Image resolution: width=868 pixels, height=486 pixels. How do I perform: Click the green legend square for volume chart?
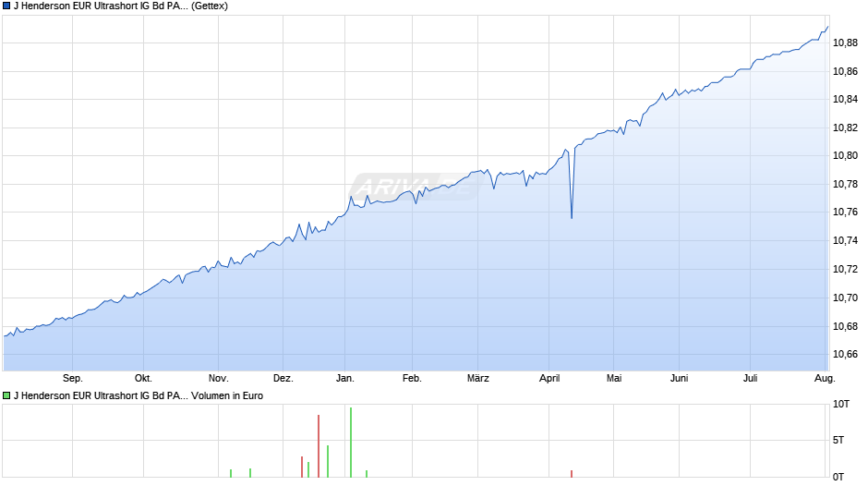coord(6,395)
